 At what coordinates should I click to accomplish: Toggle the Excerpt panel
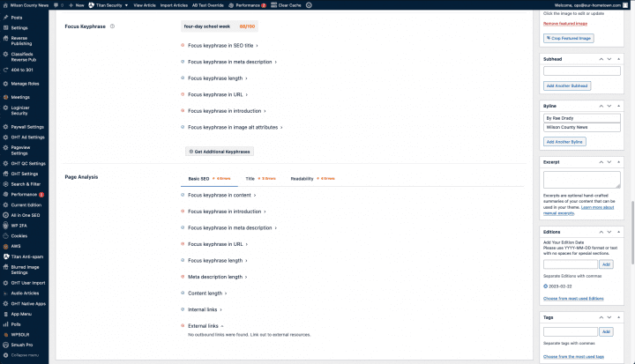click(x=618, y=162)
